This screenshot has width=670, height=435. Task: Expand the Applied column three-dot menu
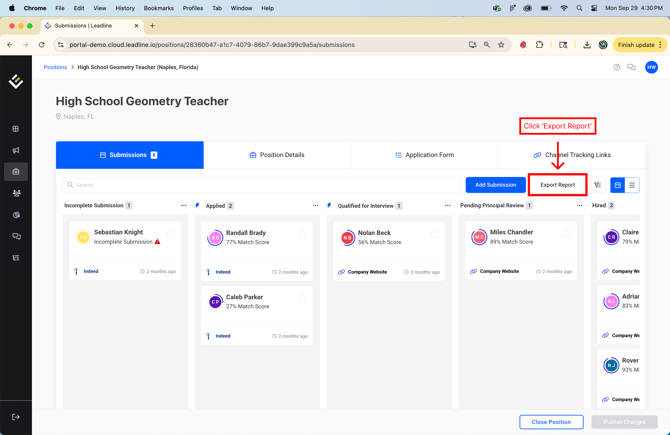pyautogui.click(x=315, y=206)
